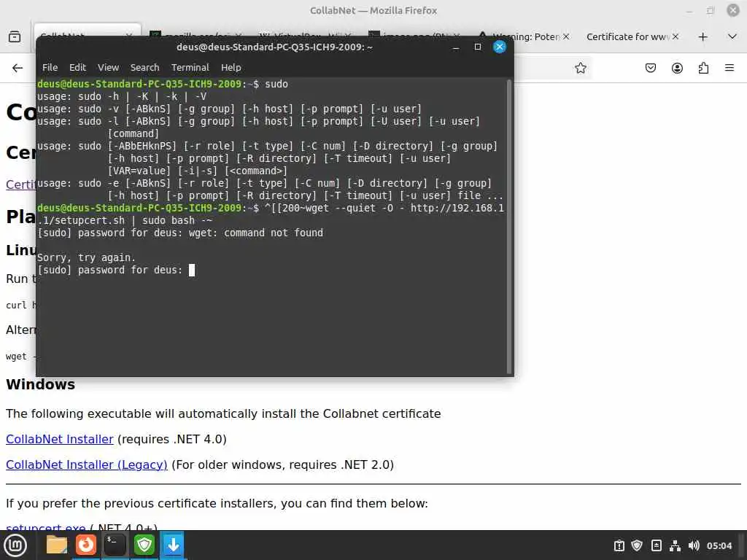The width and height of the screenshot is (747, 560).
Task: Open a new tab with plus button
Action: [x=703, y=36]
